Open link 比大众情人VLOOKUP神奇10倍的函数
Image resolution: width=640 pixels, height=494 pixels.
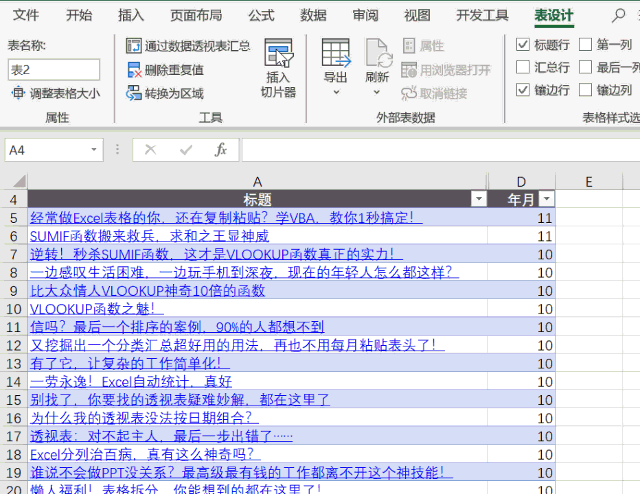pyautogui.click(x=147, y=291)
